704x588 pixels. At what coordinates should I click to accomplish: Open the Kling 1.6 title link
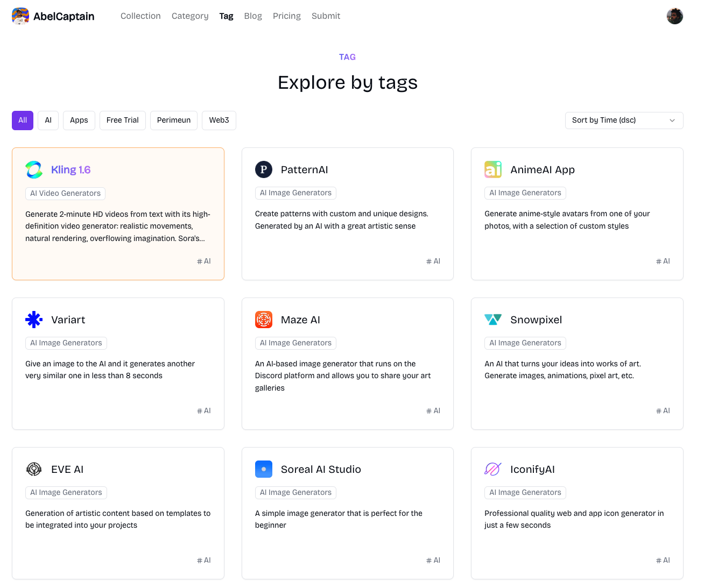point(71,169)
